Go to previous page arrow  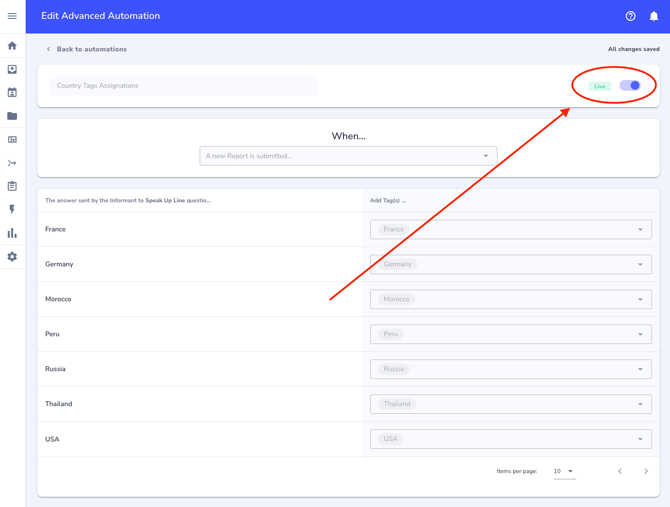(x=620, y=471)
